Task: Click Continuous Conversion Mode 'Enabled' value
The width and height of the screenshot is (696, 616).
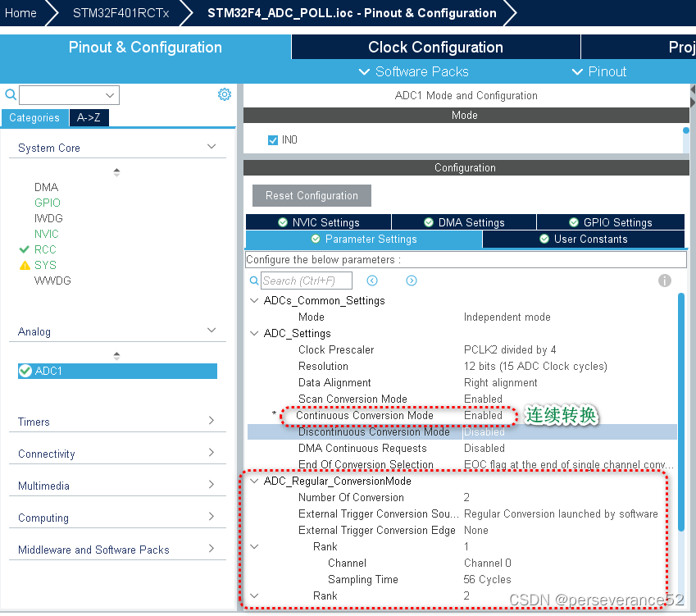Action: coord(483,415)
